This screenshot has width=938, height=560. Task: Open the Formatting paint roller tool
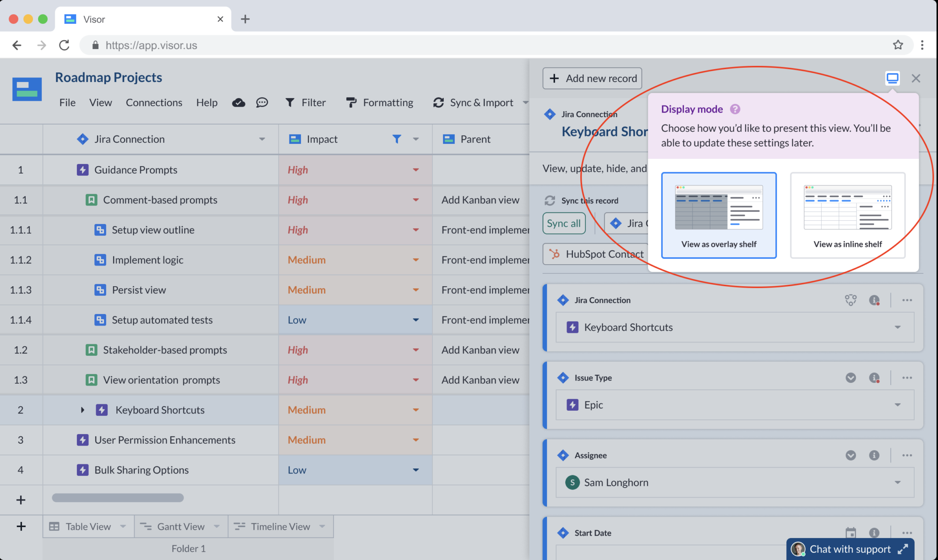(x=380, y=103)
